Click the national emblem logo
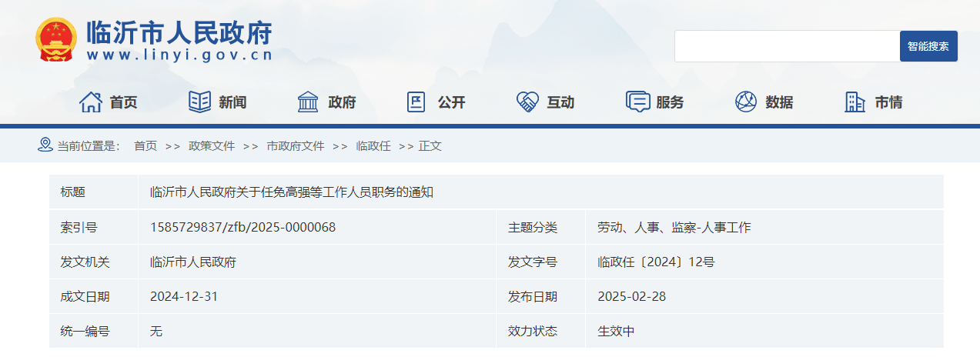 [55, 39]
